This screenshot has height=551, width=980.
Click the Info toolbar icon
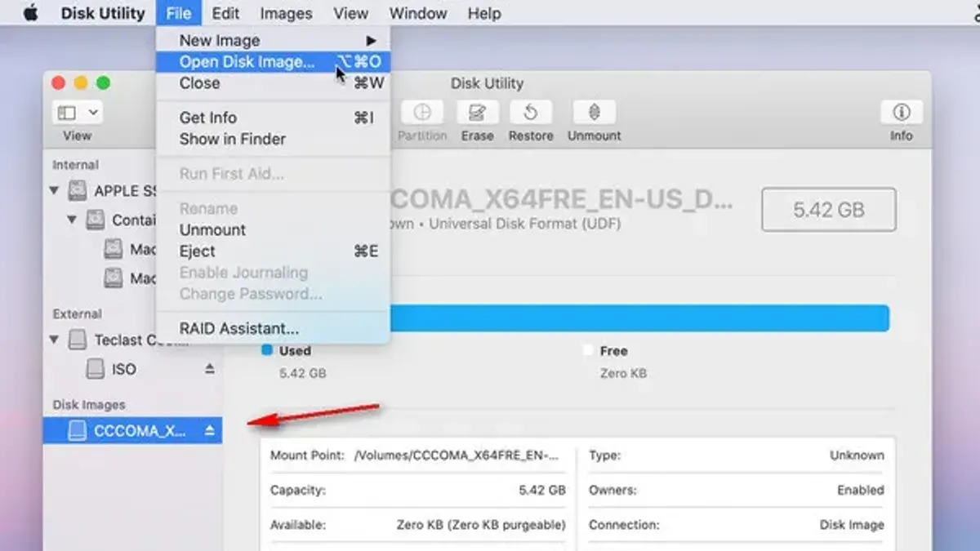pos(901,113)
